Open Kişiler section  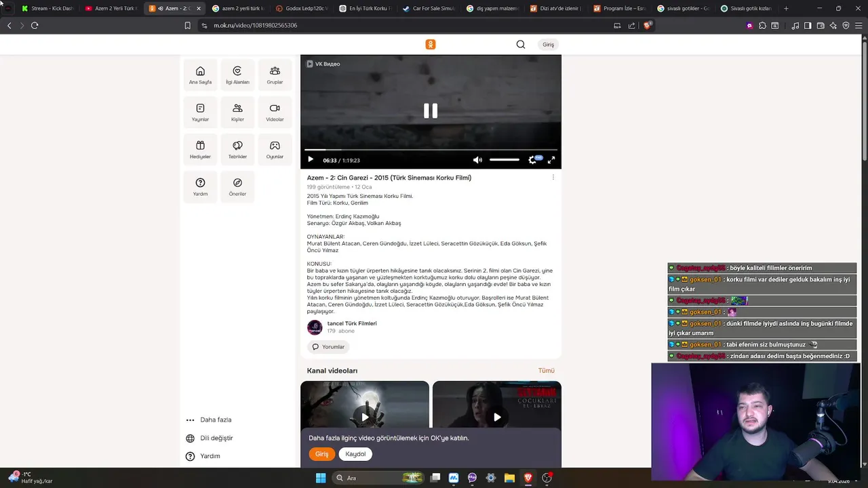click(237, 113)
